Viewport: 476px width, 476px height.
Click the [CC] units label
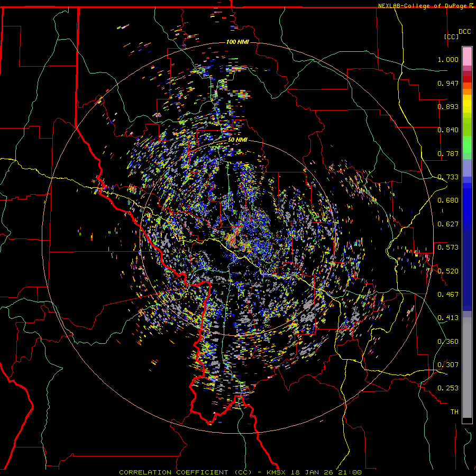coord(451,36)
